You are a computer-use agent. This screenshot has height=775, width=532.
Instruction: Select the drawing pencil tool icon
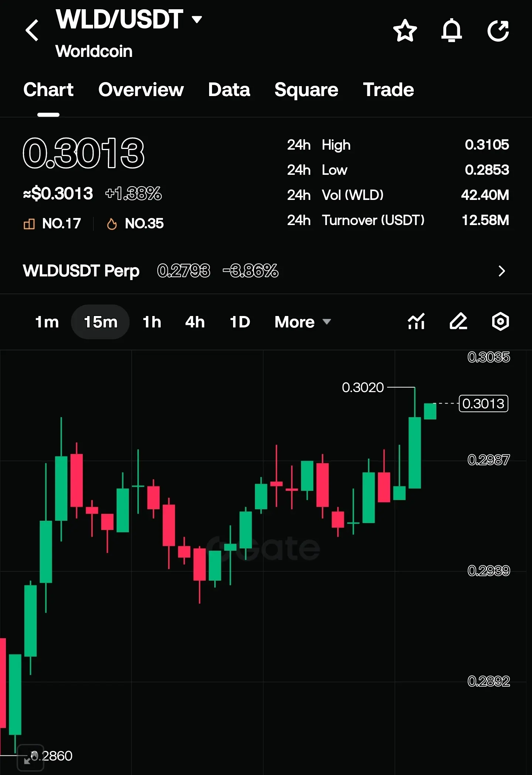(x=458, y=321)
